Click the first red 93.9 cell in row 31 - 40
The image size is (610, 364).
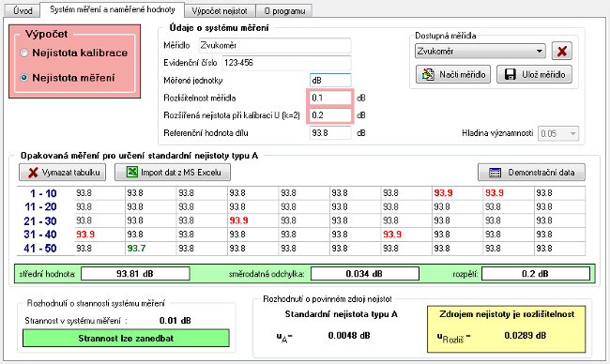click(x=99, y=235)
